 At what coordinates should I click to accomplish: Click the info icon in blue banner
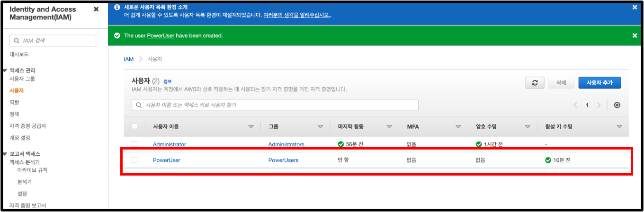[x=117, y=7]
